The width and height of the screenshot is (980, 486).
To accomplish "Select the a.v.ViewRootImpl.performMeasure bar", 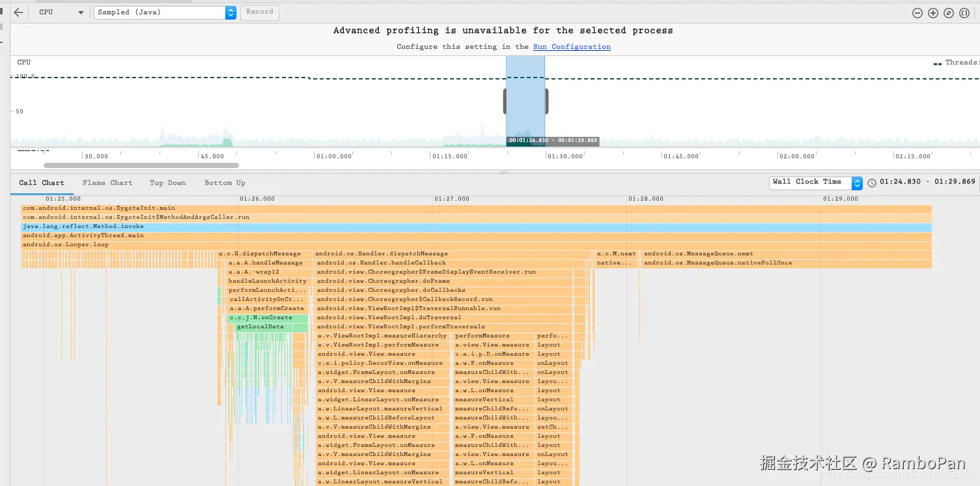I will point(383,345).
